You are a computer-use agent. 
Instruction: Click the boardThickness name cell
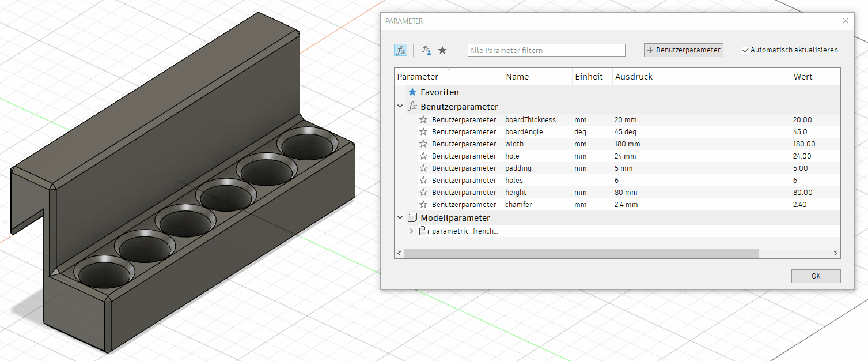(x=530, y=120)
